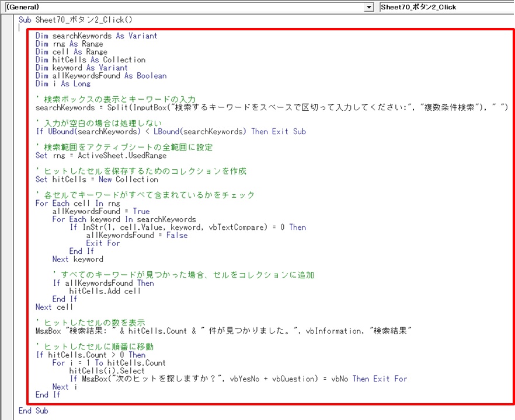Click the comment ヒットしたセルの数を表示
This screenshot has height=420, width=515.
point(91,323)
